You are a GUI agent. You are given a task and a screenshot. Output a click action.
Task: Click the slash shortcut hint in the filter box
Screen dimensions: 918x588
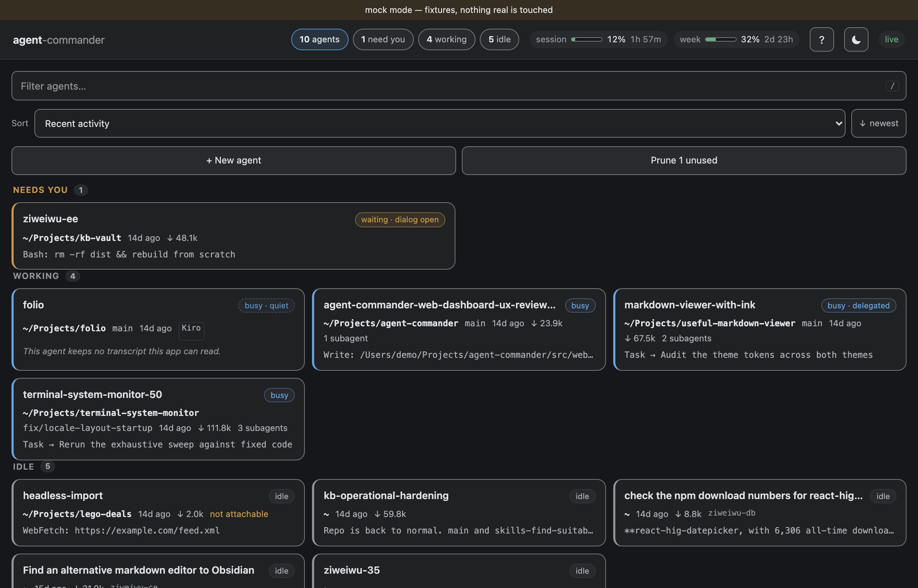(x=892, y=86)
